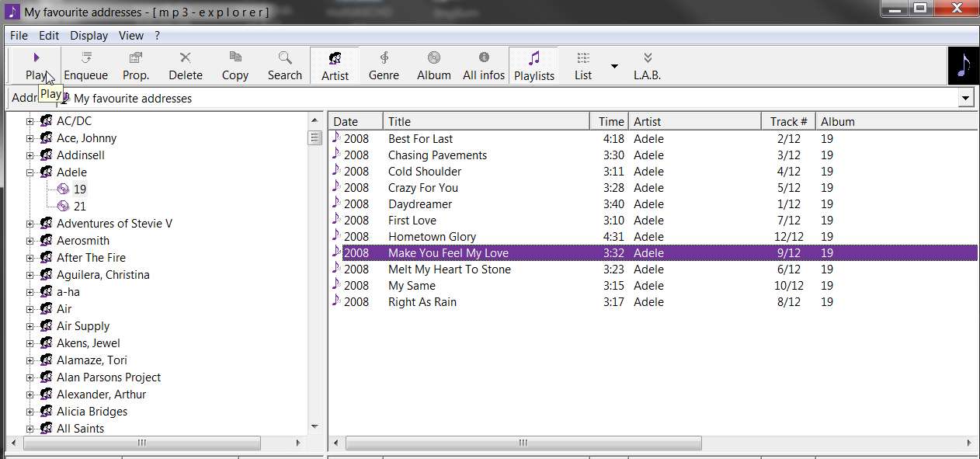This screenshot has height=459, width=980.
Task: Click the Copy toolbar icon
Action: pyautogui.click(x=235, y=57)
